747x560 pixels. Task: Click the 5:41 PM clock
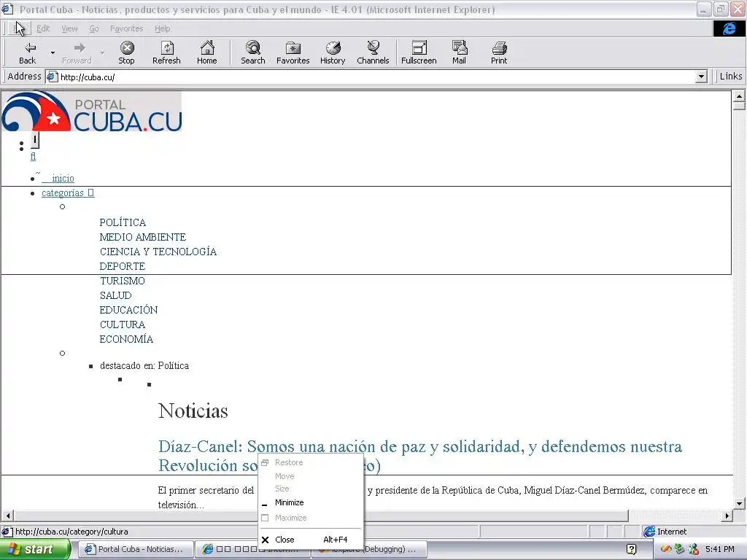pos(720,549)
